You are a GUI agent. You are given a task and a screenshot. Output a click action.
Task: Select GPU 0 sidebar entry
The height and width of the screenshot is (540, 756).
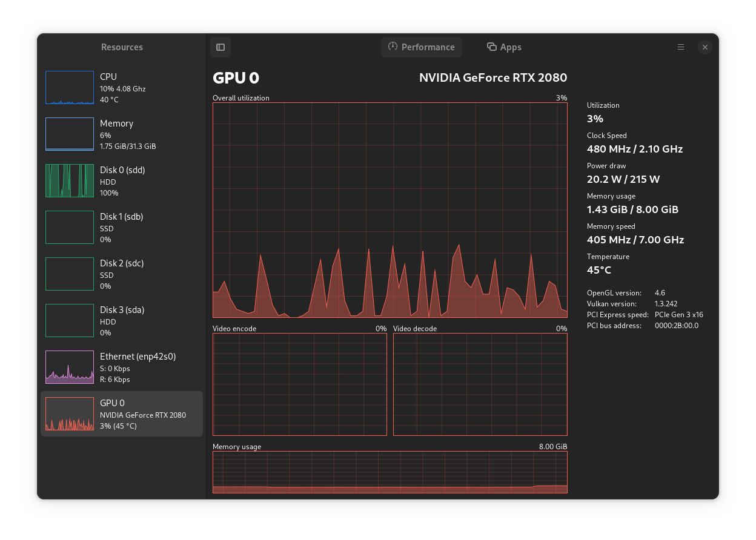tap(122, 414)
